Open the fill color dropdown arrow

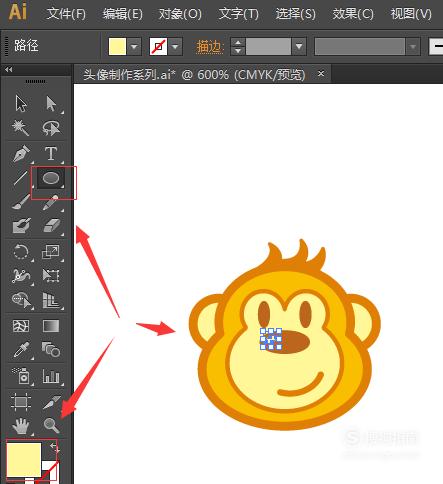[x=134, y=46]
